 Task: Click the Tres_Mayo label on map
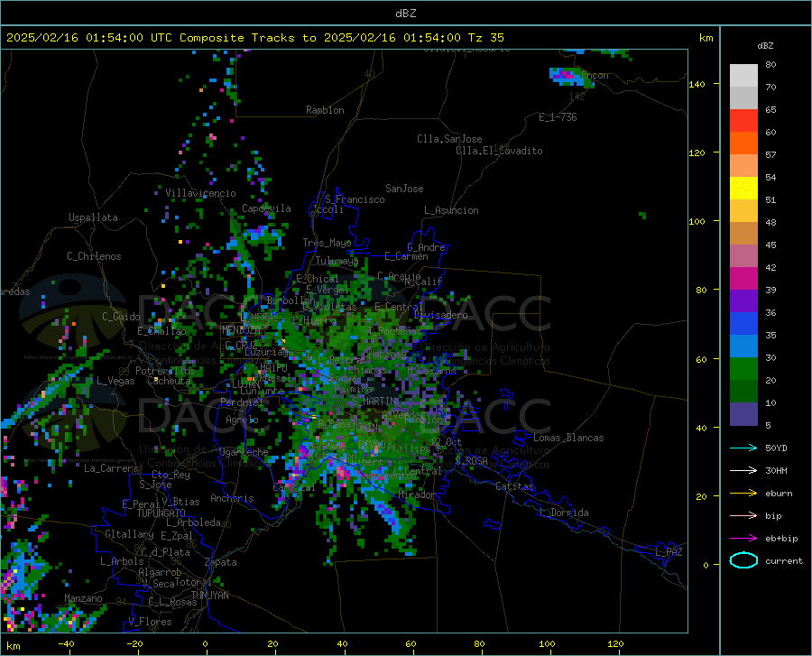(x=327, y=243)
